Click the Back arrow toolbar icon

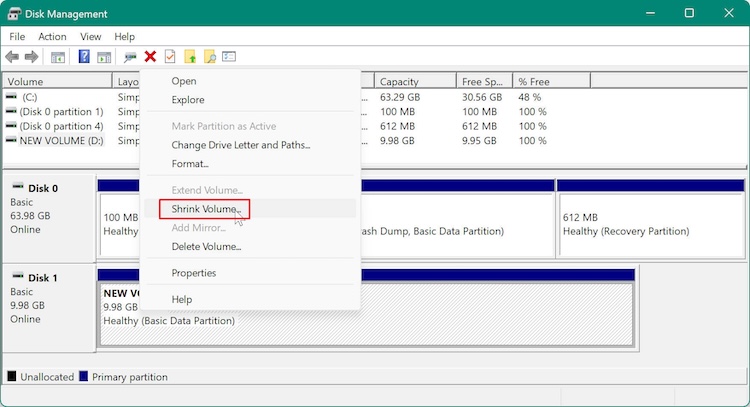point(12,57)
